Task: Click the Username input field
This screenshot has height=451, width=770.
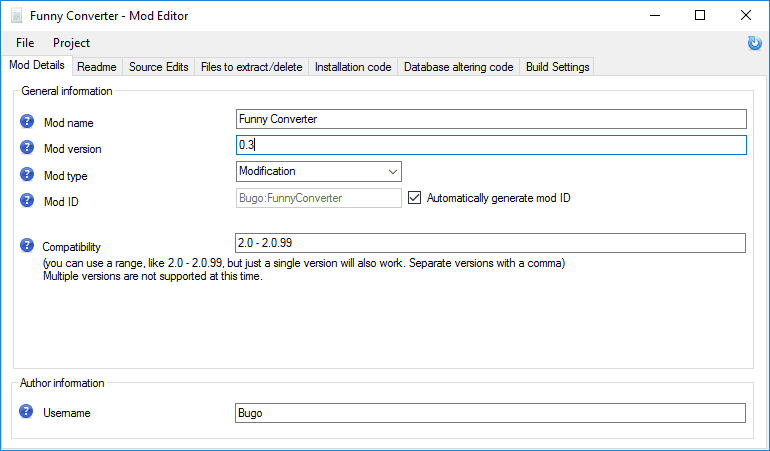Action: pos(490,413)
